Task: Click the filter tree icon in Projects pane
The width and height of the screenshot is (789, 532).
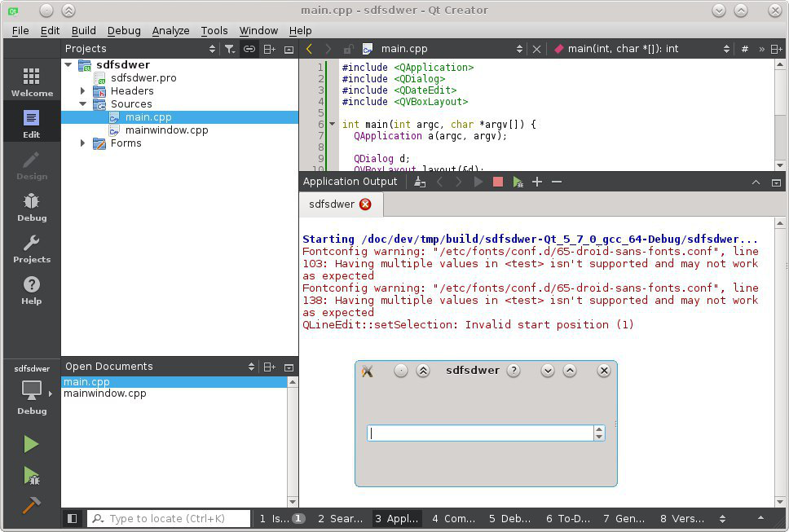Action: click(230, 49)
